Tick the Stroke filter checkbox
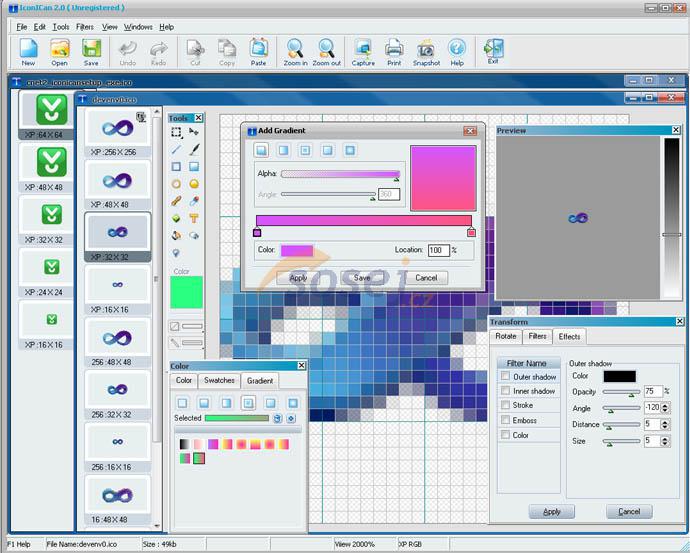690x553 pixels. coord(505,405)
